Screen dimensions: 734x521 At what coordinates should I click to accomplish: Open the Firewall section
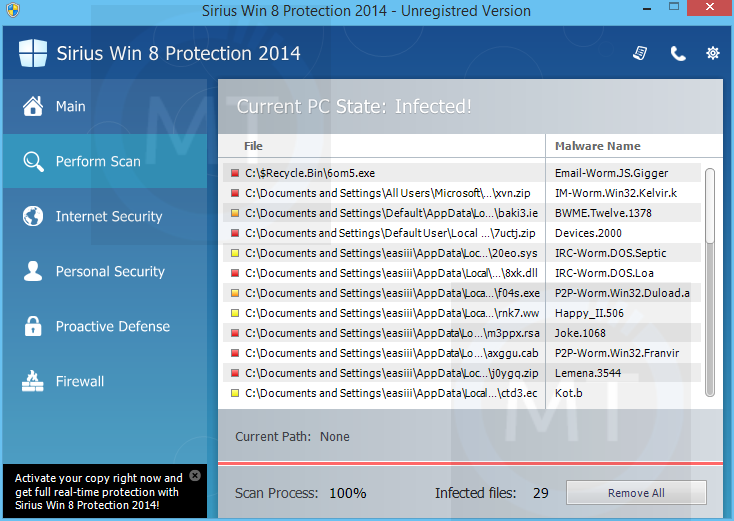tap(105, 381)
